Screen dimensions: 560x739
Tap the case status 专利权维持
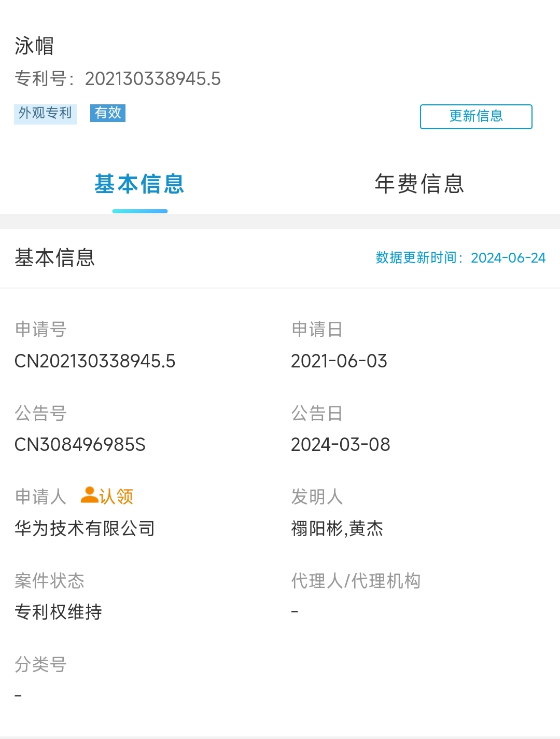click(58, 612)
